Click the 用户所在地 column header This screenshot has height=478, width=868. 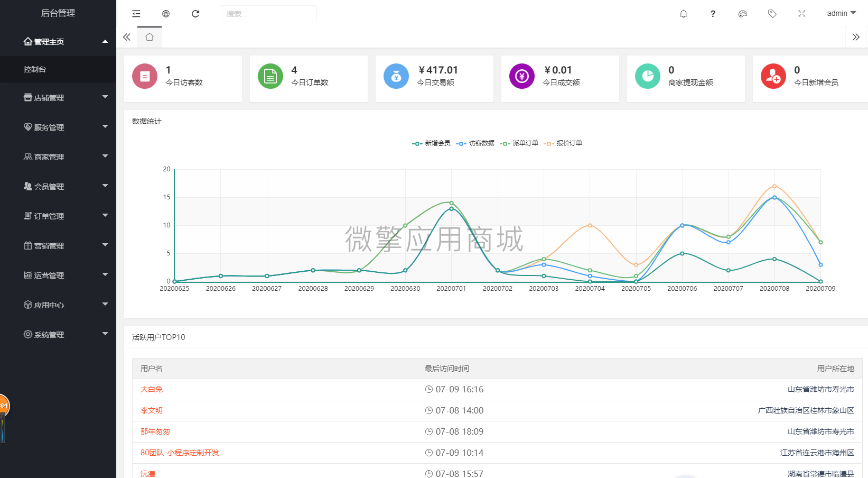click(x=836, y=369)
